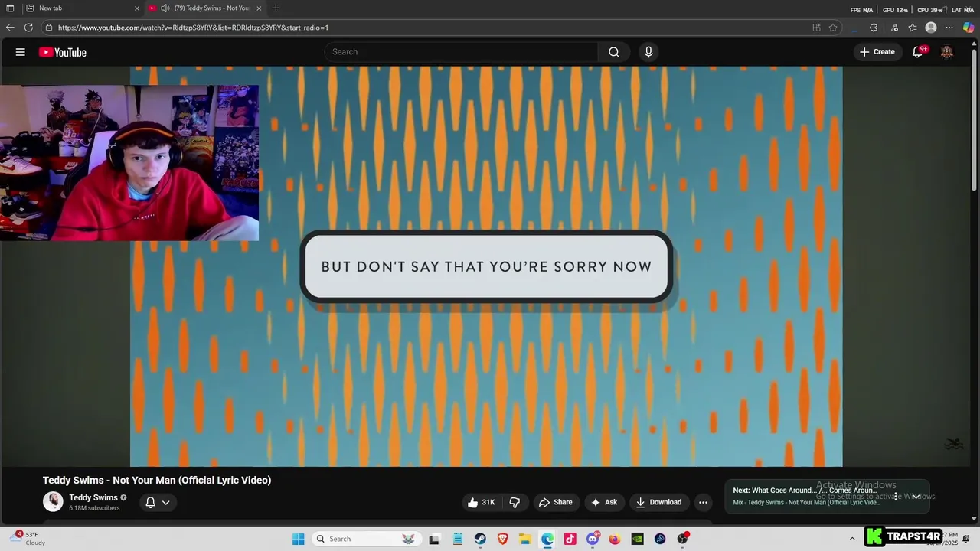Dislike the Teddy Swims video
This screenshot has width=980, height=551.
pos(514,502)
